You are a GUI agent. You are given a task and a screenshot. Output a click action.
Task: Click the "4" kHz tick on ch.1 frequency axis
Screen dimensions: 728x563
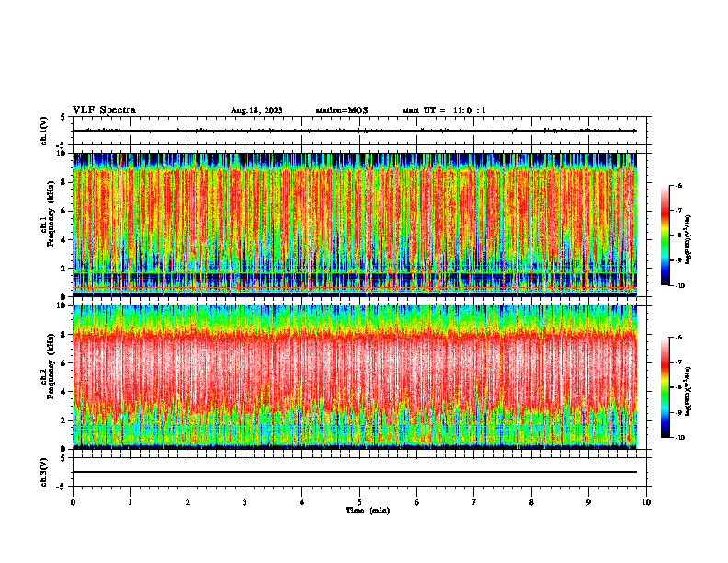[x=64, y=240]
